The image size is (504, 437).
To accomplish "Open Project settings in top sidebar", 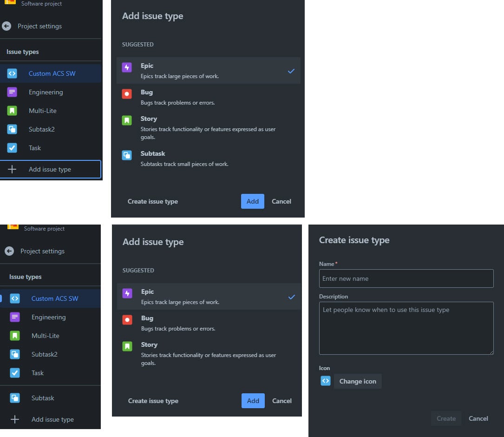I will click(x=39, y=26).
